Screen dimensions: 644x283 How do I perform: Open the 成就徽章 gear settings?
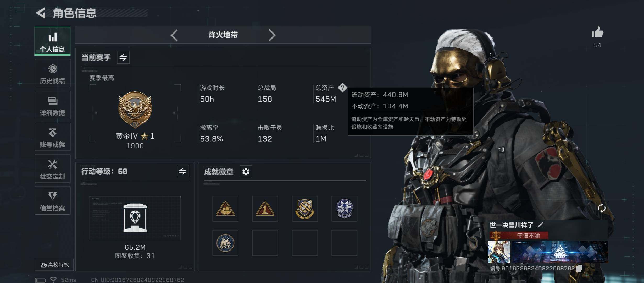pyautogui.click(x=246, y=172)
